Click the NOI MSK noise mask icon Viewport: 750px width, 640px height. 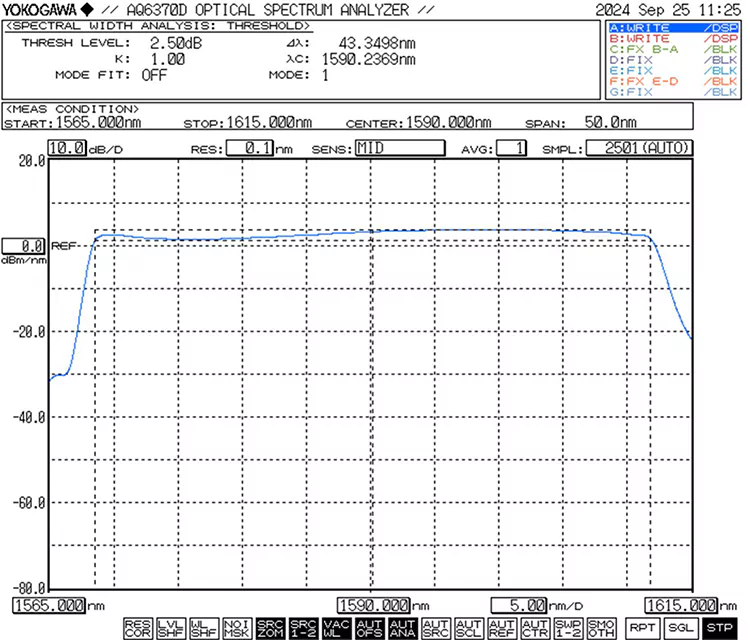click(237, 628)
